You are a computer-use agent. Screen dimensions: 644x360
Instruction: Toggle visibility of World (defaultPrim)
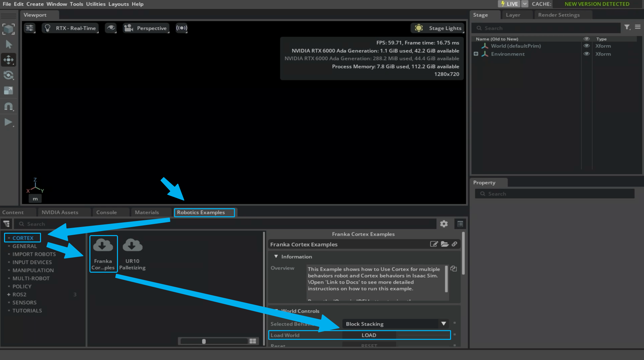point(587,46)
